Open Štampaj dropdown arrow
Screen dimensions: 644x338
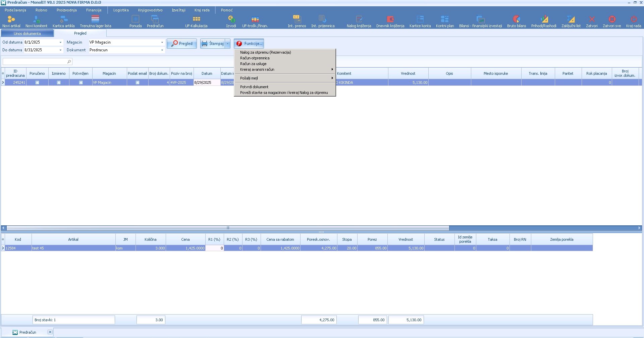[227, 44]
